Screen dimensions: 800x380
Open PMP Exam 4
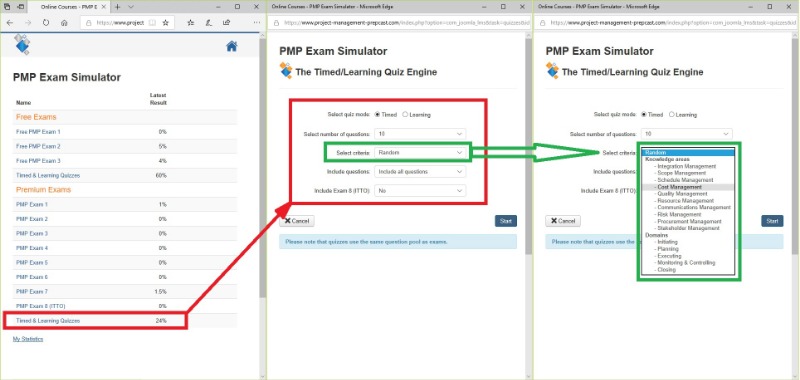point(32,248)
